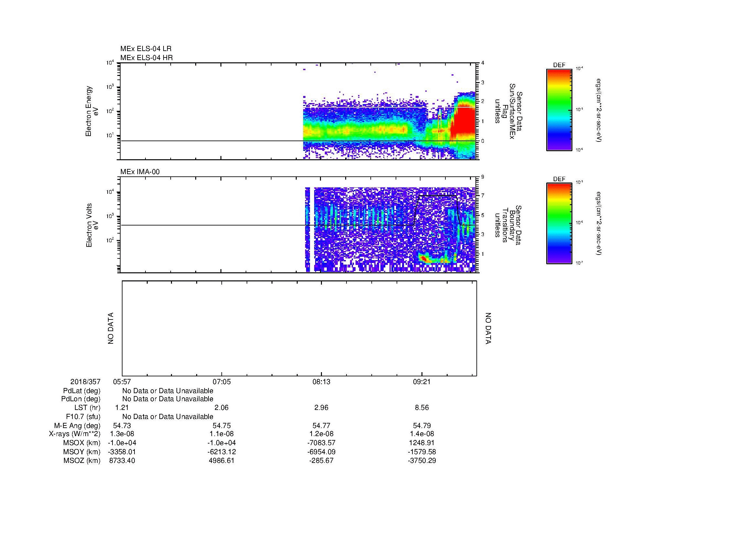Click the 'Sensor Data Boundary Transitions' axis label
756x534 pixels.
[x=508, y=225]
